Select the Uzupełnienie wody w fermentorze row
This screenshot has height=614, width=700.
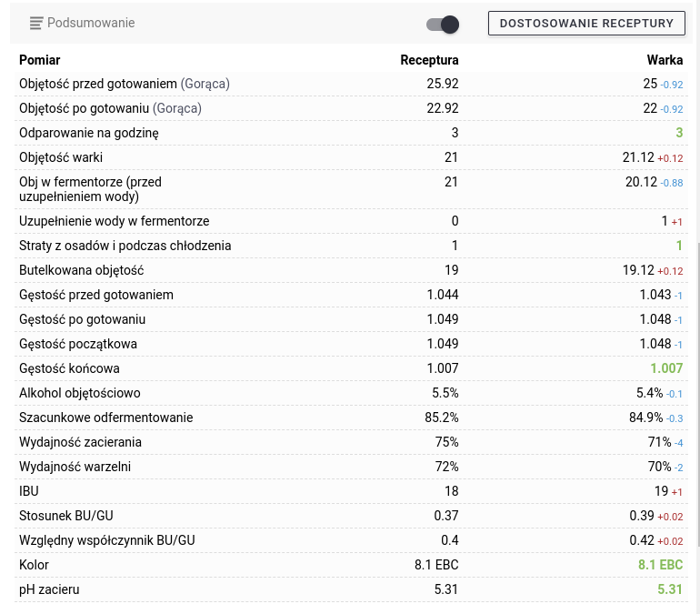click(115, 221)
